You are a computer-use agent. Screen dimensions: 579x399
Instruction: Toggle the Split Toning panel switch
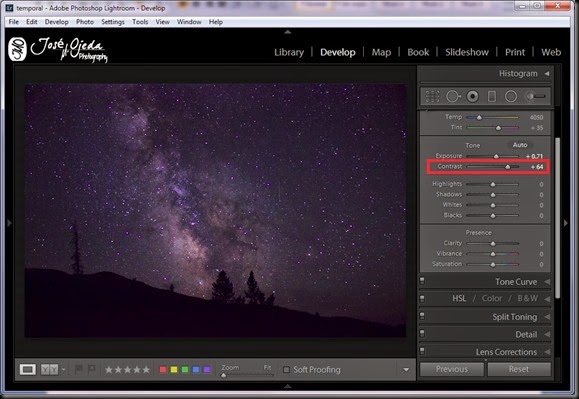coord(422,316)
